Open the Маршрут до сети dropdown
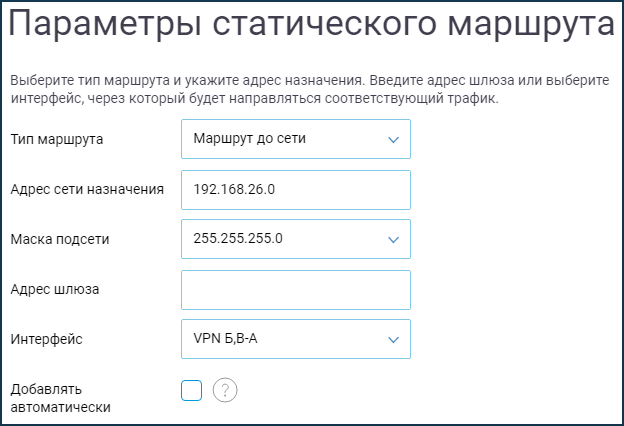Image resolution: width=624 pixels, height=426 pixels. click(296, 139)
